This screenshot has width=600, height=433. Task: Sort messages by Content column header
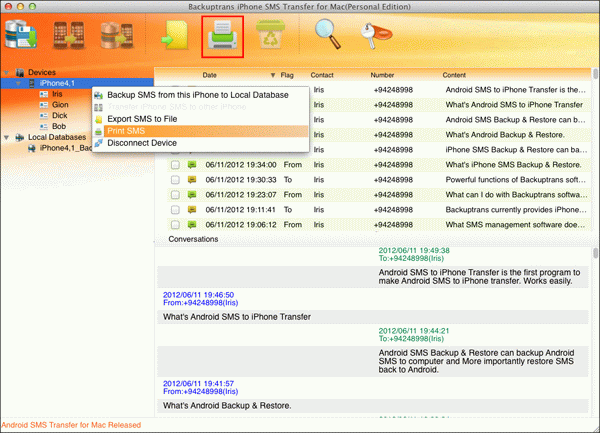454,75
